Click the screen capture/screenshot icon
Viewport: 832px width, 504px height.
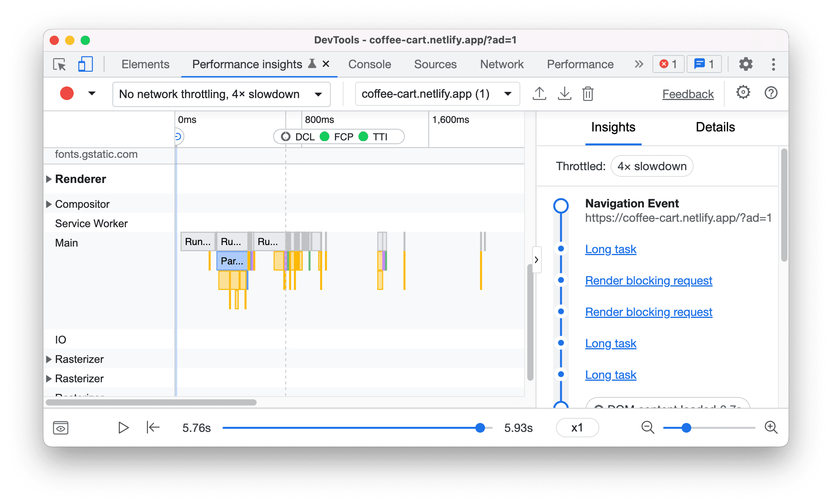tap(60, 428)
